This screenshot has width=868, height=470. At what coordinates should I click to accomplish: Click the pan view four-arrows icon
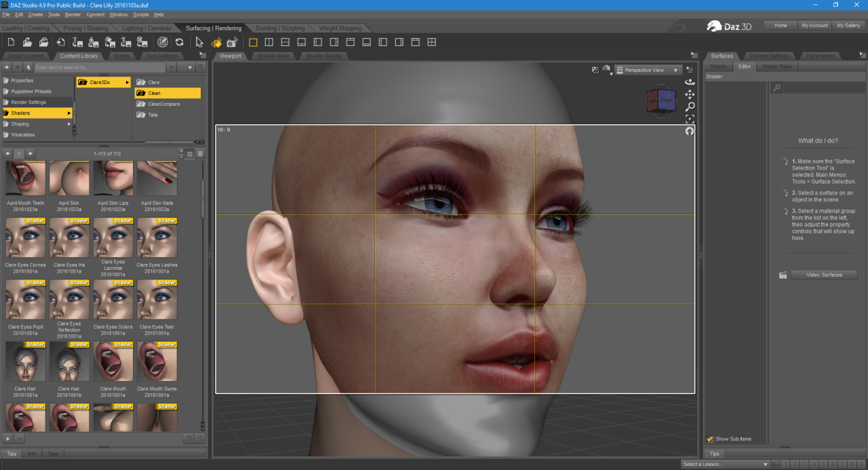690,94
